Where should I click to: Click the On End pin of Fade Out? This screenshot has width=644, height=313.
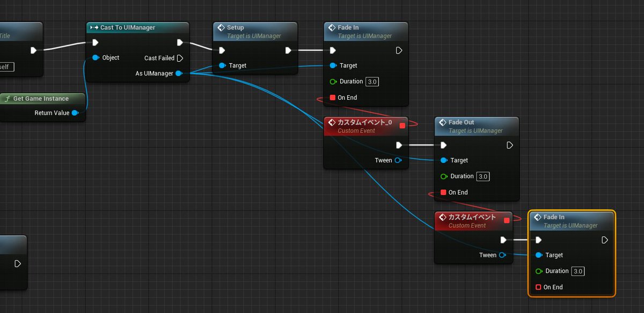point(443,192)
